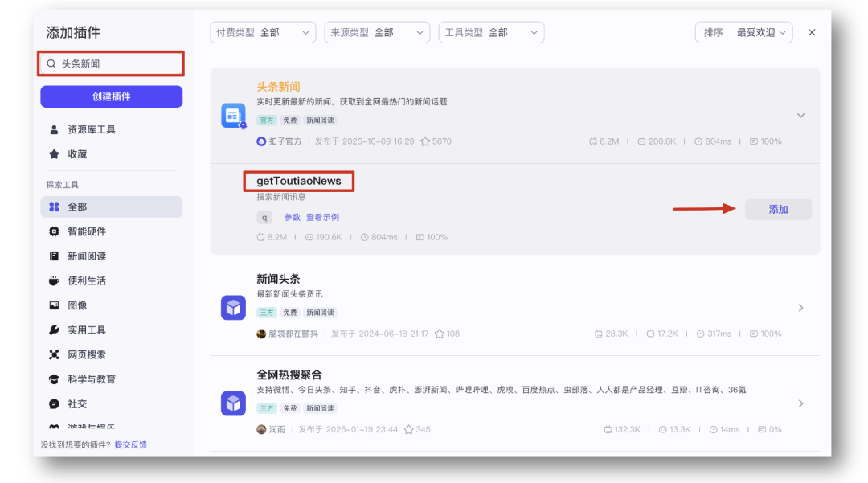The height and width of the screenshot is (483, 868).
Task: Click the plugin search input field
Action: [x=111, y=63]
